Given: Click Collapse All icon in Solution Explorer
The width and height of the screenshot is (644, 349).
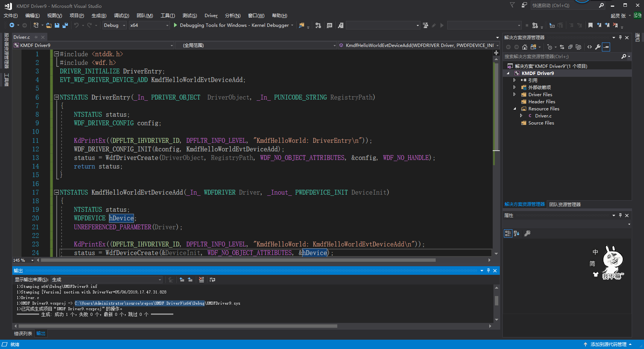Looking at the screenshot, I should click(570, 47).
